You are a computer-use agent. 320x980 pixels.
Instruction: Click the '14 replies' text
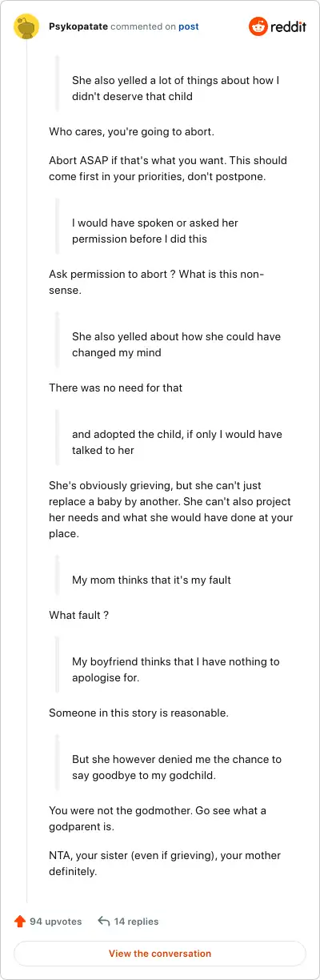(x=136, y=922)
